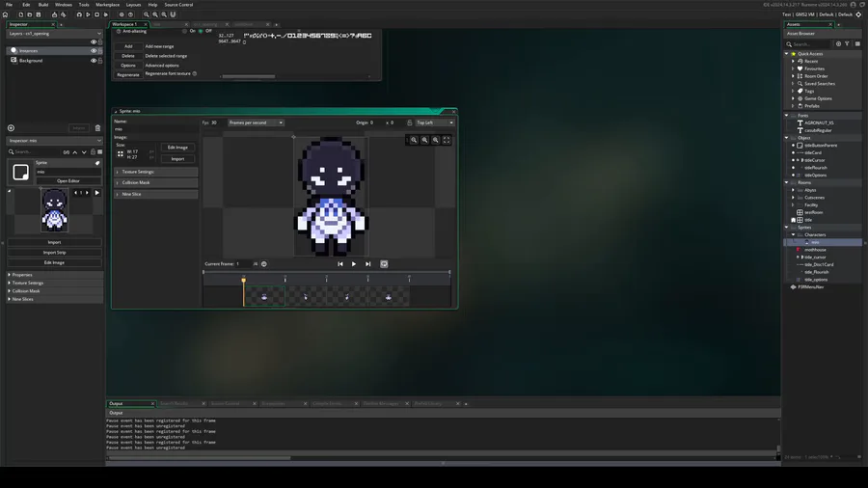This screenshot has width=868, height=488.
Task: Play sprite preview in Inspector
Action: point(96,193)
